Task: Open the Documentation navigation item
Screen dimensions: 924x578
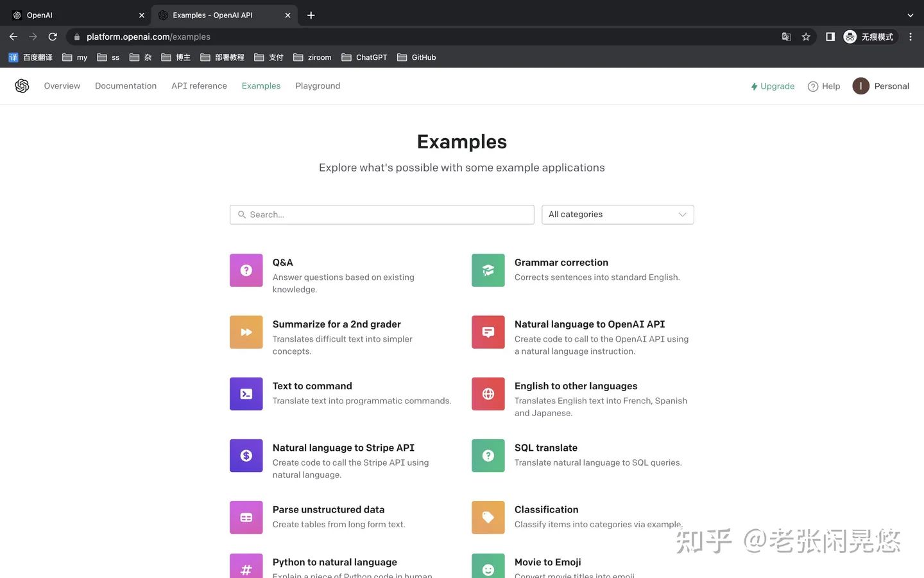Action: [126, 85]
